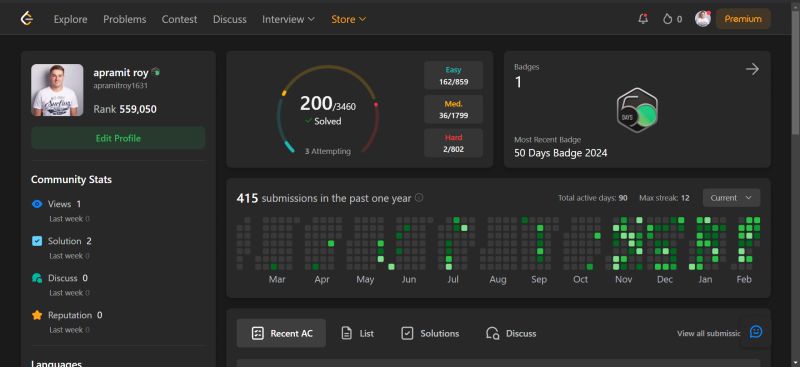Expand the Interview dropdown

coord(288,19)
